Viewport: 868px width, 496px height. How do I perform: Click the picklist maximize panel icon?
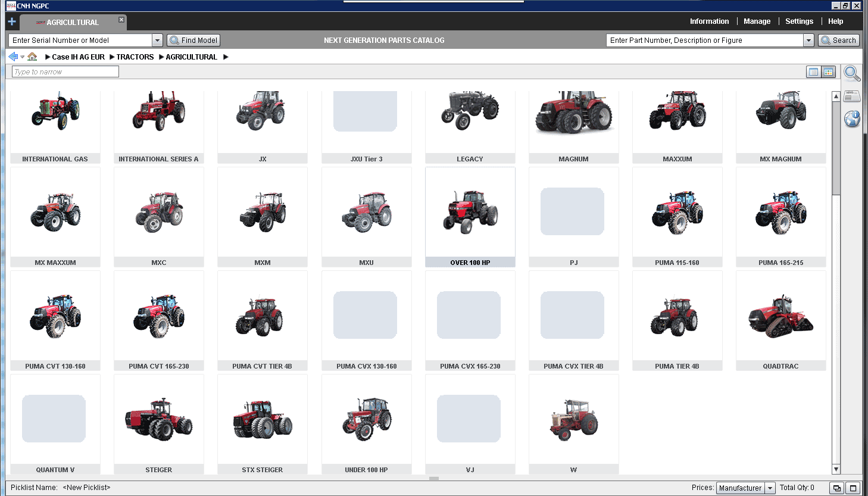click(x=853, y=488)
